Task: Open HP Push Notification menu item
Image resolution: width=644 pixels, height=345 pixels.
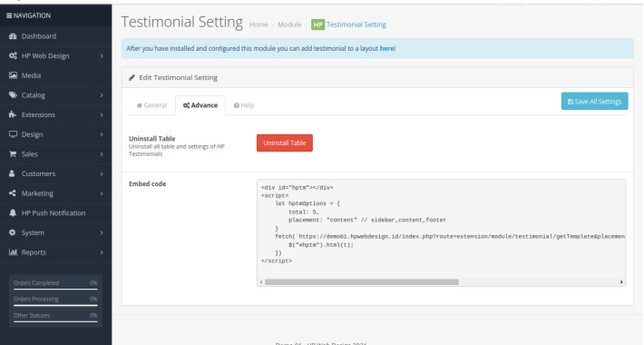Action: click(x=55, y=213)
